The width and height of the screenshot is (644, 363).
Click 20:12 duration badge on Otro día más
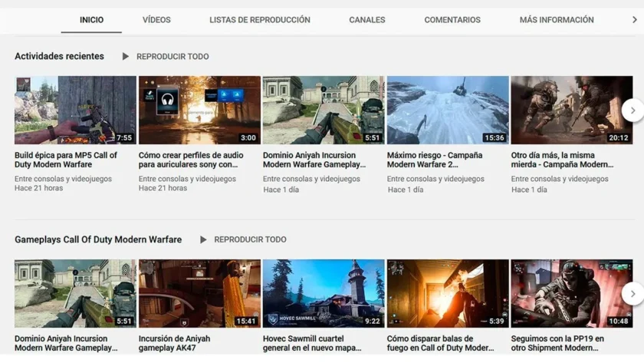click(618, 137)
